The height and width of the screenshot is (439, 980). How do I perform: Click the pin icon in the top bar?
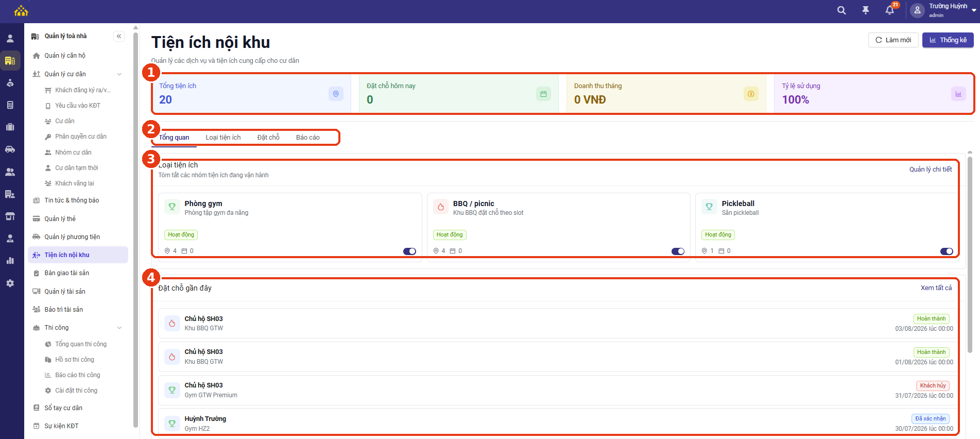pos(866,10)
